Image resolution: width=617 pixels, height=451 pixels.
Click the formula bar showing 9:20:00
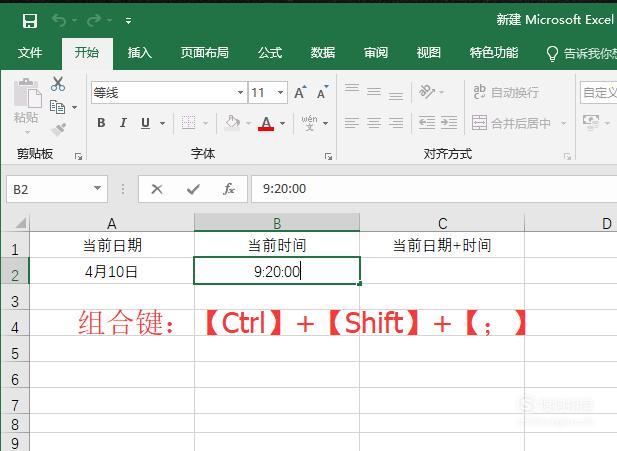(434, 189)
